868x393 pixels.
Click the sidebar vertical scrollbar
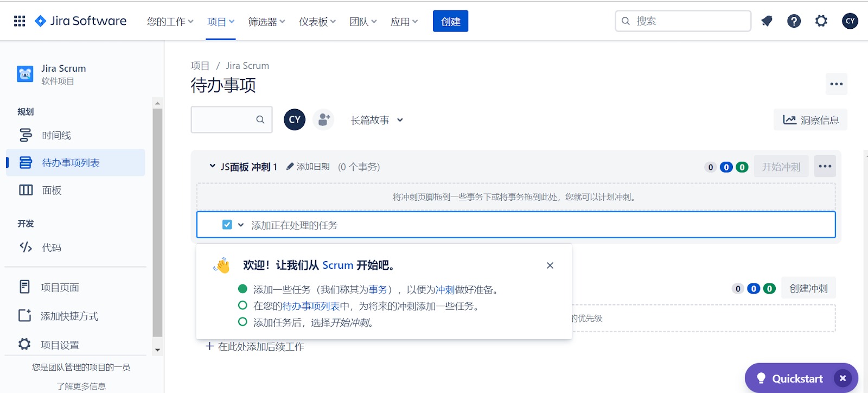pyautogui.click(x=157, y=223)
